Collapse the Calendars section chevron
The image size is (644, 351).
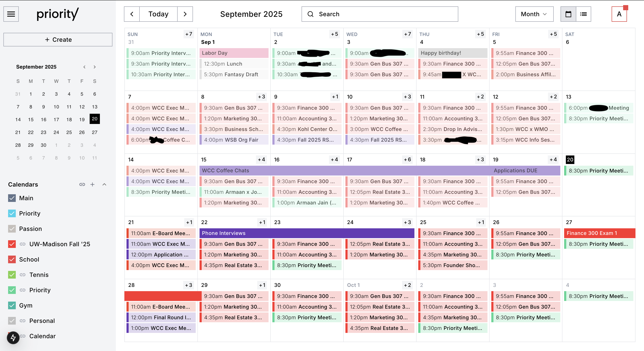pyautogui.click(x=105, y=184)
